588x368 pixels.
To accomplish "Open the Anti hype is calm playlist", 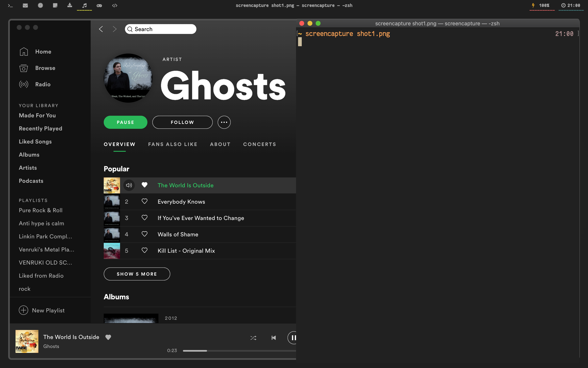I will [x=42, y=223].
